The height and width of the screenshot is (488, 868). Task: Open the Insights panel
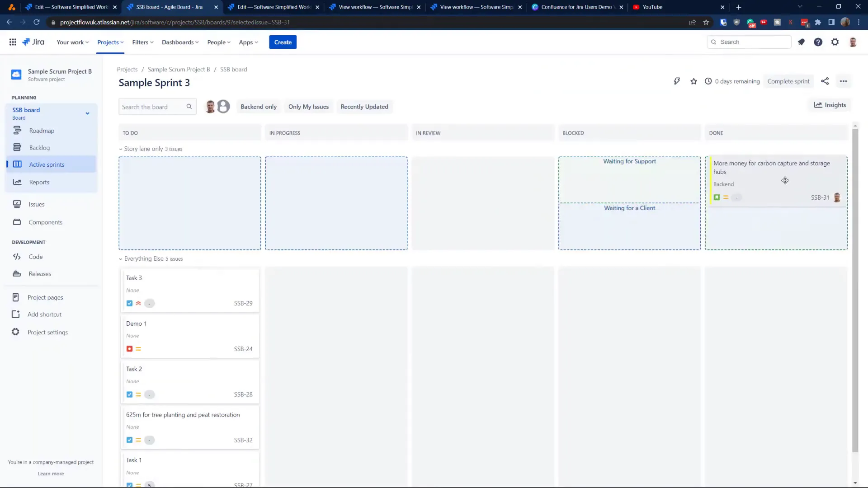pyautogui.click(x=830, y=105)
